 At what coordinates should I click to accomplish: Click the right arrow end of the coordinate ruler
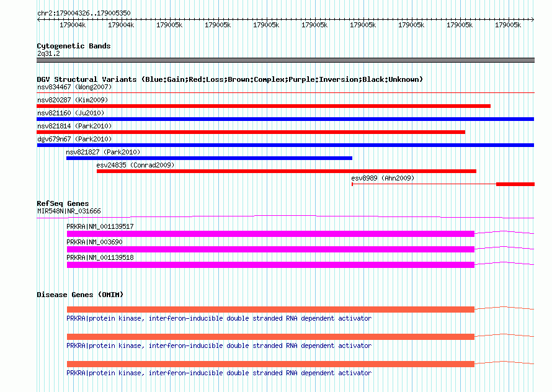533,19
